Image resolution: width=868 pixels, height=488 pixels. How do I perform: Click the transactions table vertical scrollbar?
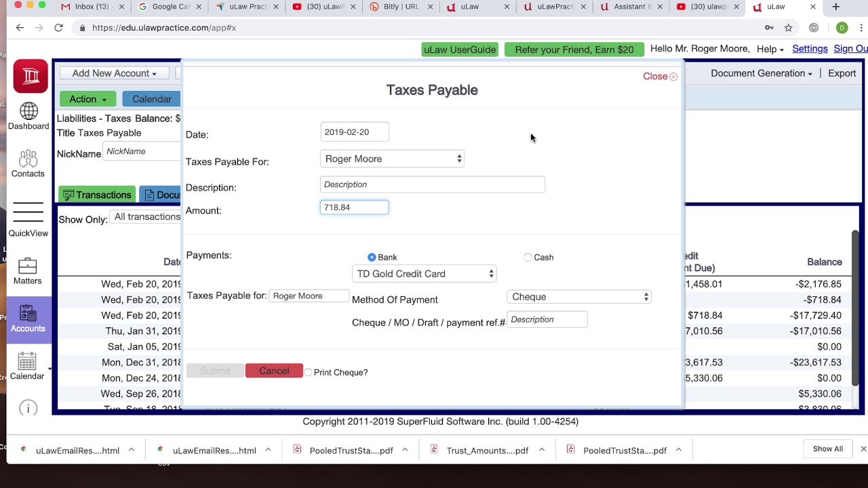(x=856, y=308)
